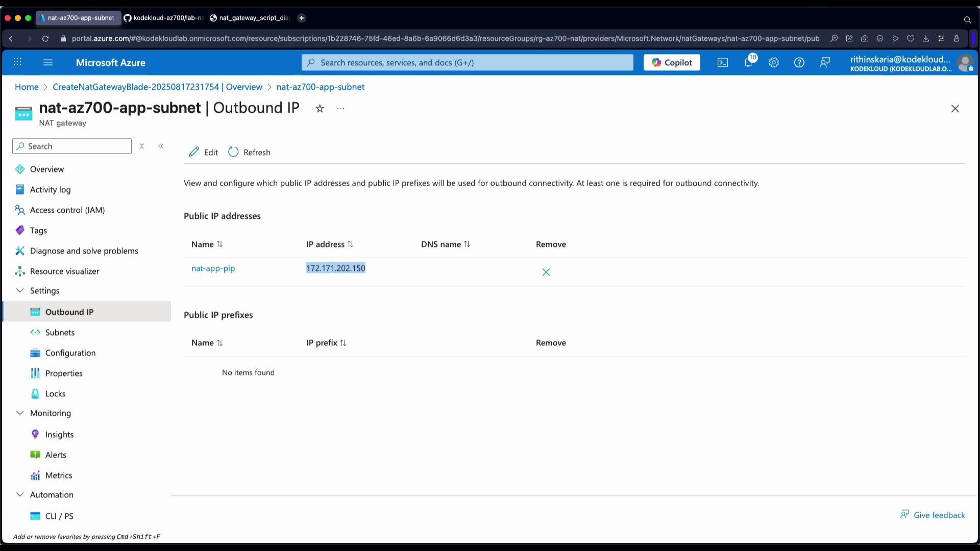Image resolution: width=980 pixels, height=551 pixels.
Task: Select the IP address 172.171.202.150
Action: (336, 268)
